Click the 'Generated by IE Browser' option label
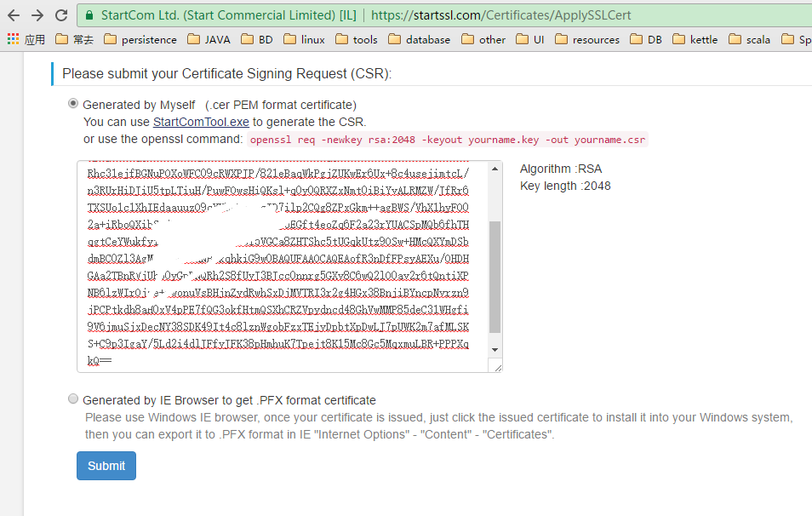This screenshot has width=812, height=516. click(230, 400)
